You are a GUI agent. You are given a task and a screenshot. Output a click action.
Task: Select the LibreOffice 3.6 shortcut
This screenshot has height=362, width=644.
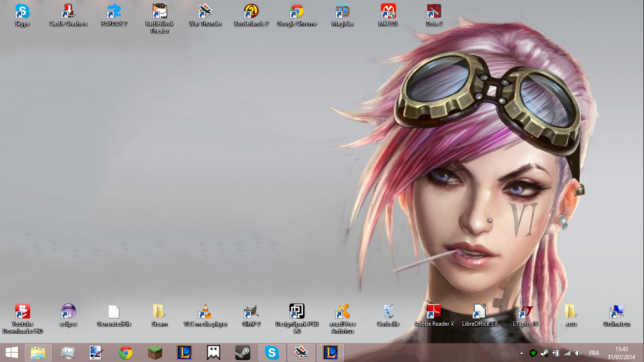point(480,315)
